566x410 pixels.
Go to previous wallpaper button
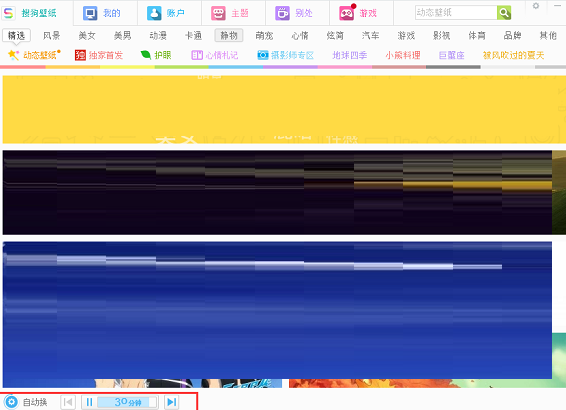coord(68,402)
